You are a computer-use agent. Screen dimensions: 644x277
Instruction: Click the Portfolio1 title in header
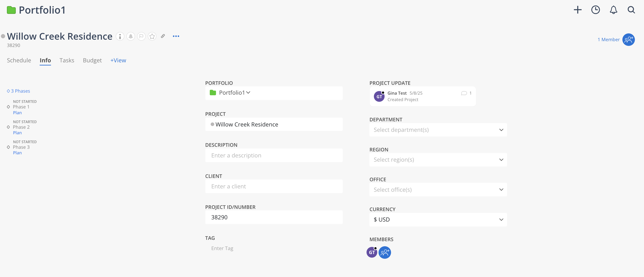coord(42,10)
